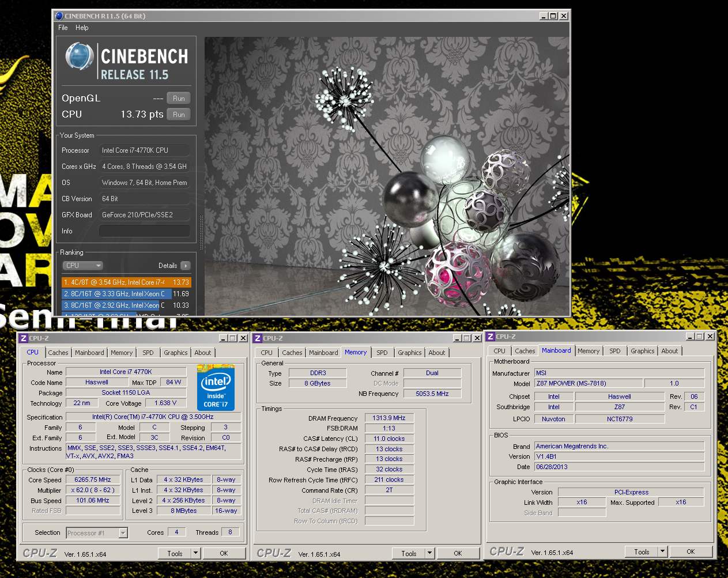The width and height of the screenshot is (728, 578).
Task: Click OK in CPU-Z CPU window
Action: [x=224, y=554]
